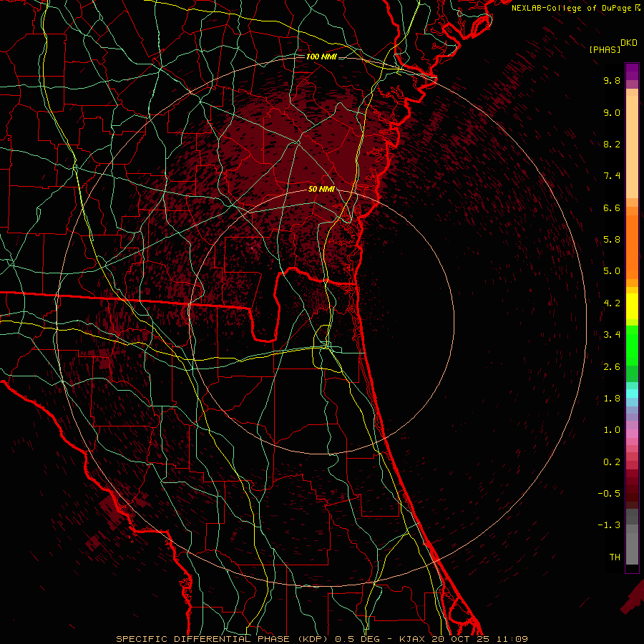
Task: Click the -0.5 value on the legend
Action: point(609,494)
